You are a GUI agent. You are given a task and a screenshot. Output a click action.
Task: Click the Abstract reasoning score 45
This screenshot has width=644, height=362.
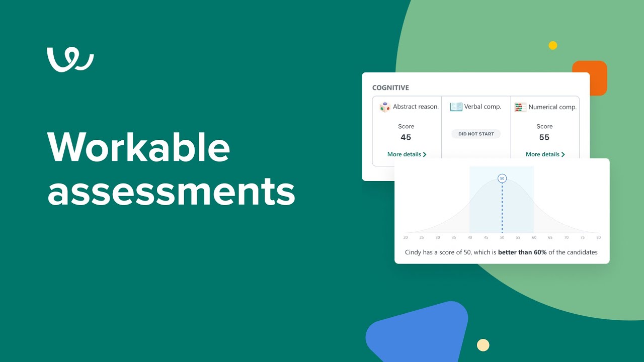pyautogui.click(x=406, y=137)
